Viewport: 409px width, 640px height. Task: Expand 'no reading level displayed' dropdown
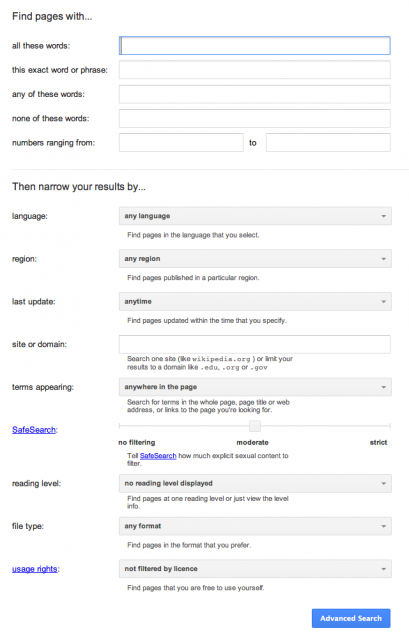pos(255,483)
